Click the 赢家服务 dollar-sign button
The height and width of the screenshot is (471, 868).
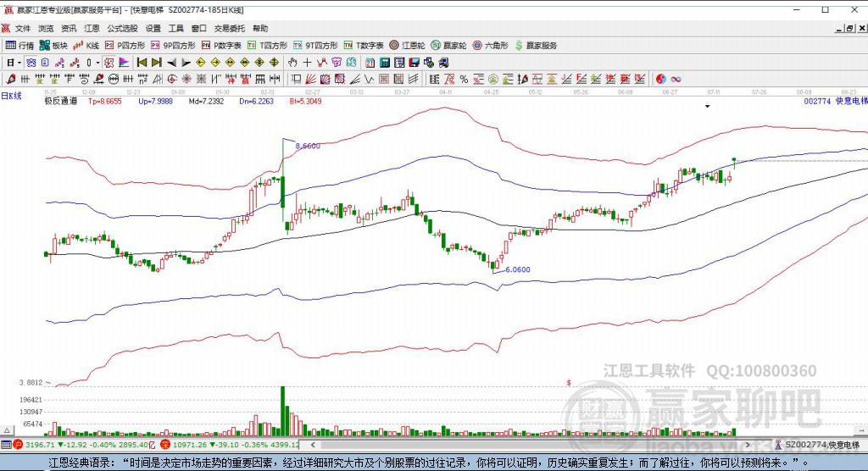pyautogui.click(x=536, y=46)
